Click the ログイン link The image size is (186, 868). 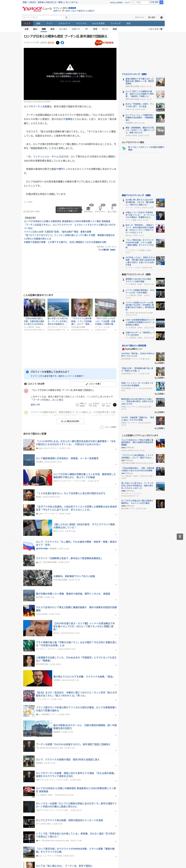(x=57, y=11)
